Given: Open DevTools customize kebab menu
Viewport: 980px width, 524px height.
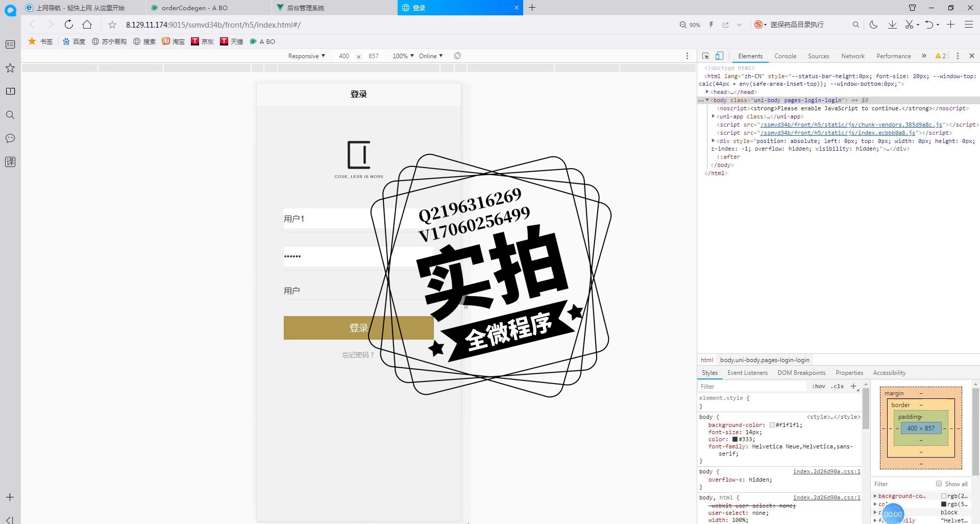Looking at the screenshot, I should pos(958,56).
